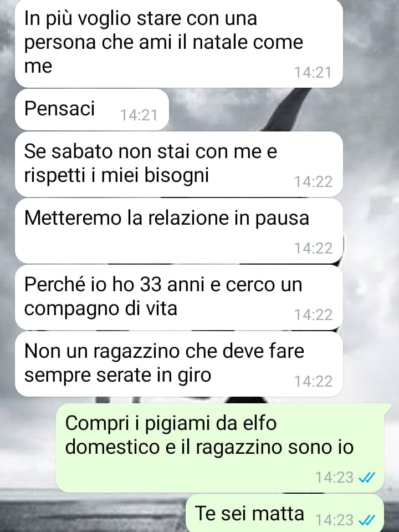Click the 14:22 timestamp on 'Metteremo la relazione' message
This screenshot has width=399, height=532.
coord(313,249)
